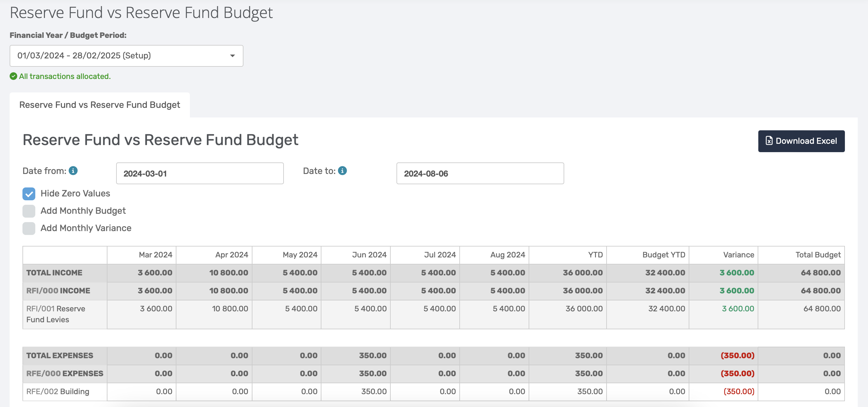
Task: Click the Excel file icon on Download button
Action: click(769, 141)
